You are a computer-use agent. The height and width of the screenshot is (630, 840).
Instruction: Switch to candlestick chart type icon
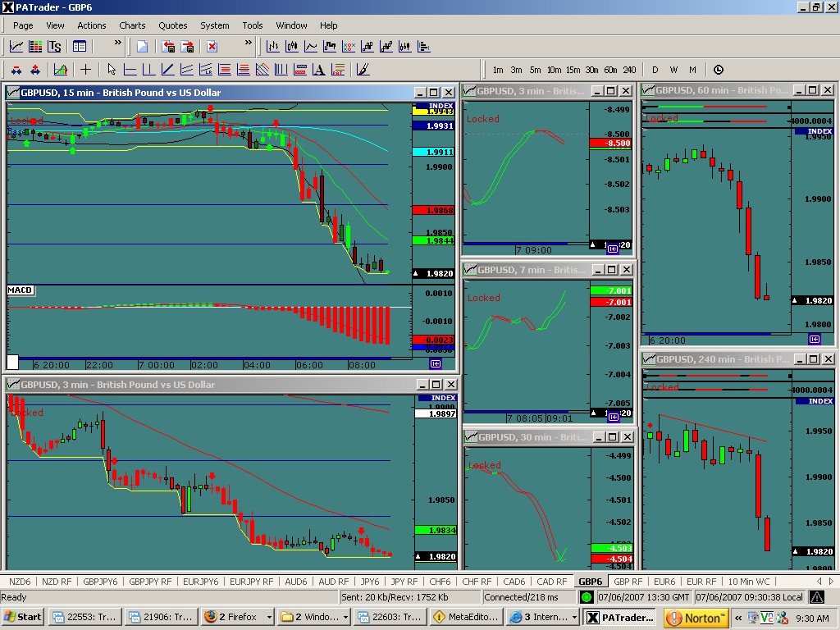point(292,47)
